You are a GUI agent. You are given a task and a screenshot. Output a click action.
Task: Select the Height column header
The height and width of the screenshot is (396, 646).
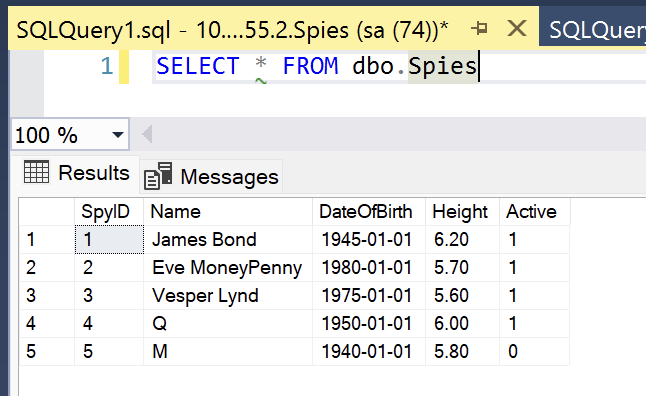coord(462,212)
